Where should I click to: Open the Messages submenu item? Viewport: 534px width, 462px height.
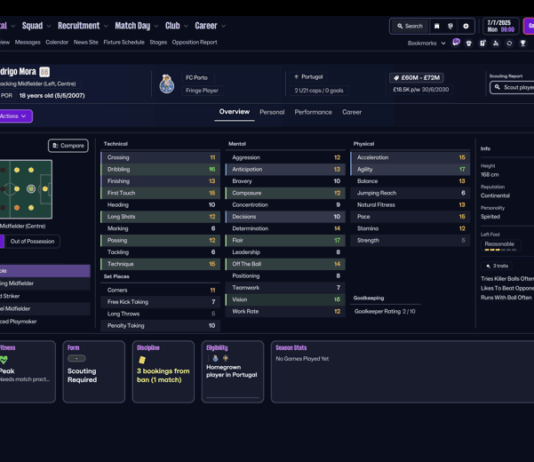(x=28, y=42)
